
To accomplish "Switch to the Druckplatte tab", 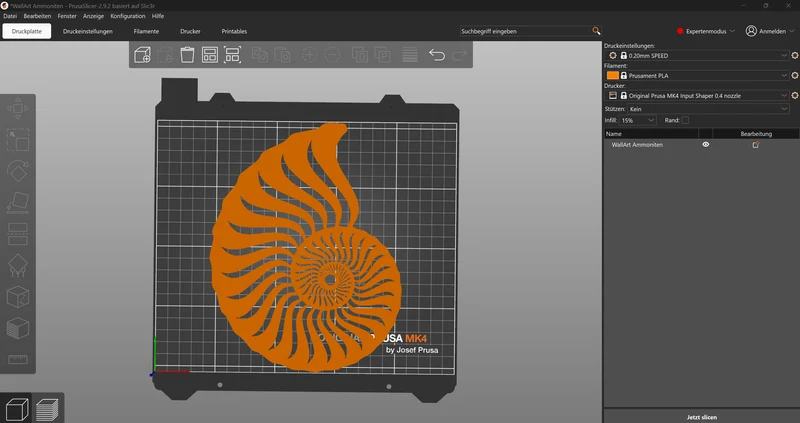I will click(27, 31).
